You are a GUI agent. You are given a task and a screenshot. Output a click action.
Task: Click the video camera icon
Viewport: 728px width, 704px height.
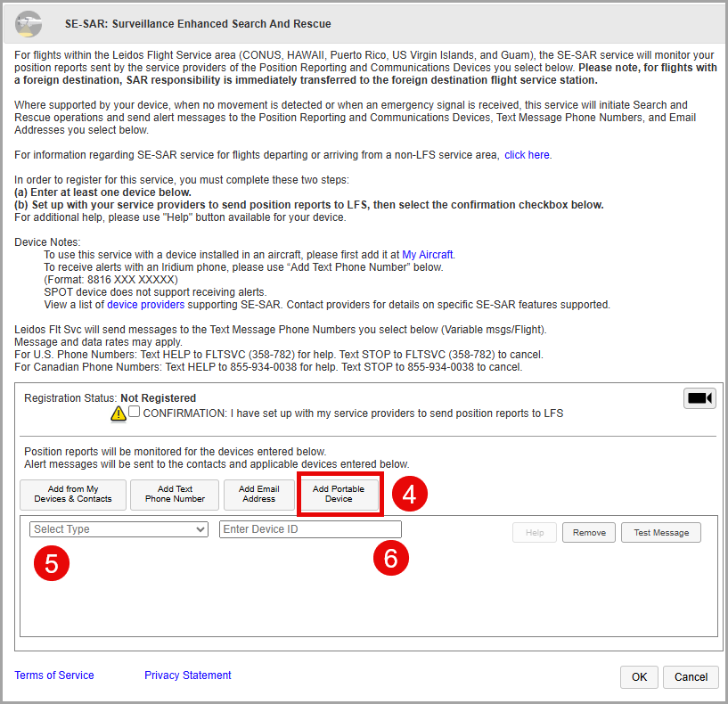pos(699,398)
